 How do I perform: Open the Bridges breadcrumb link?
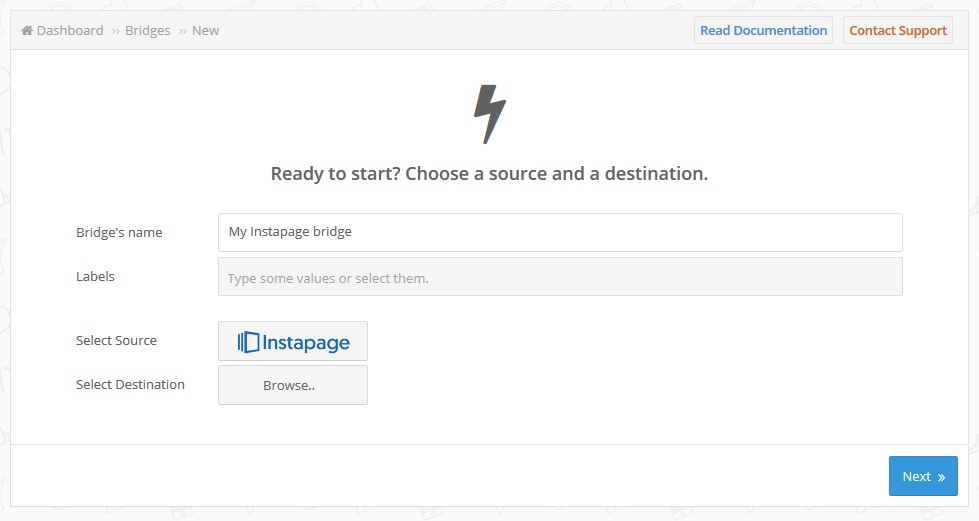147,31
